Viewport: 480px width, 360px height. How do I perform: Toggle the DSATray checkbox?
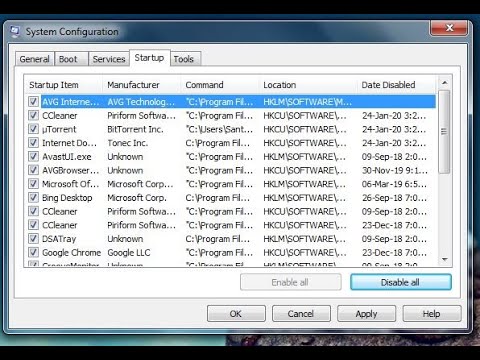pos(33,238)
